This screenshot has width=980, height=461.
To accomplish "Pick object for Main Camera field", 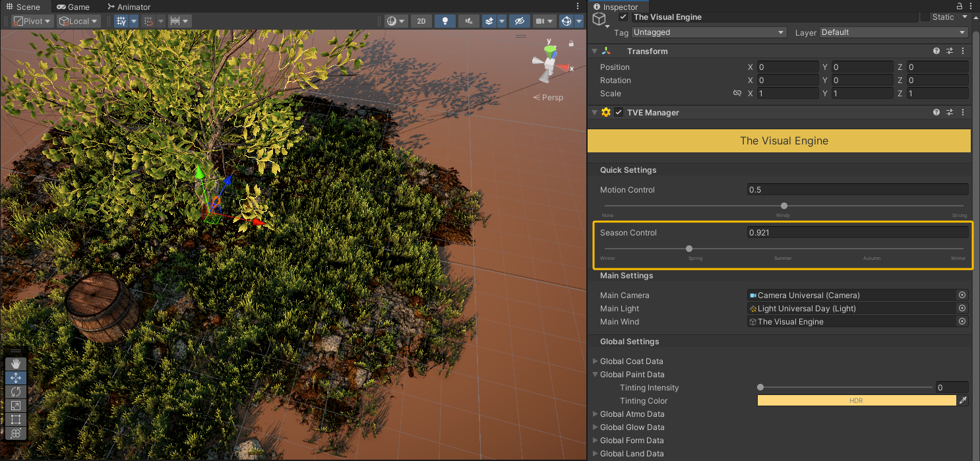I will [x=962, y=295].
